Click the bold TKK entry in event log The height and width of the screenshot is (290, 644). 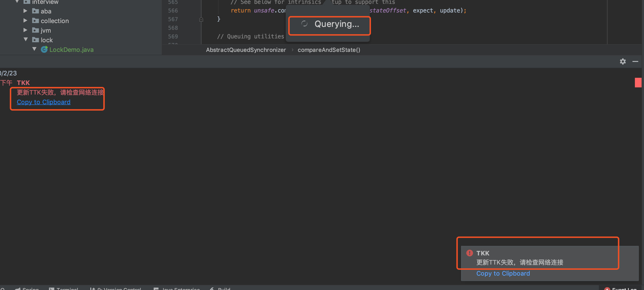[x=23, y=83]
